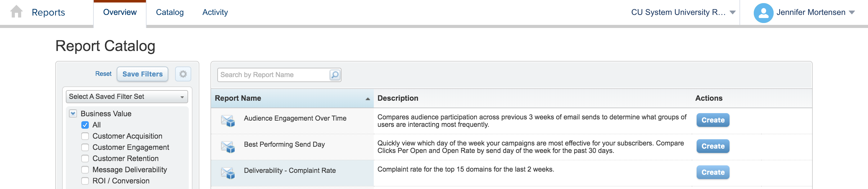Switch to the Catalog tab
This screenshot has width=868, height=189.
point(170,12)
